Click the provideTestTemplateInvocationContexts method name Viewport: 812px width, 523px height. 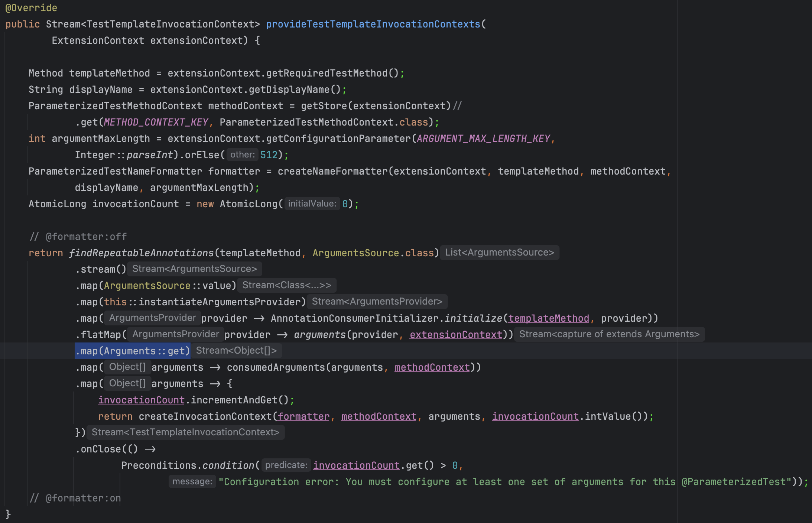point(373,24)
